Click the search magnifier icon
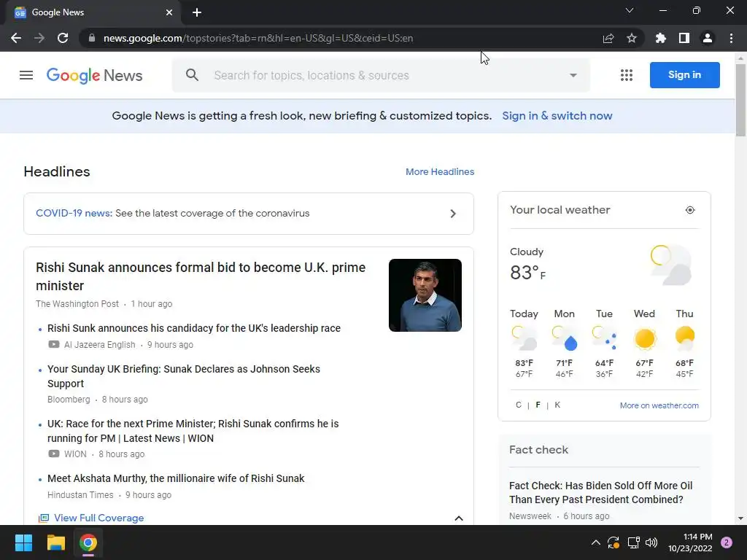747x560 pixels. click(x=192, y=75)
